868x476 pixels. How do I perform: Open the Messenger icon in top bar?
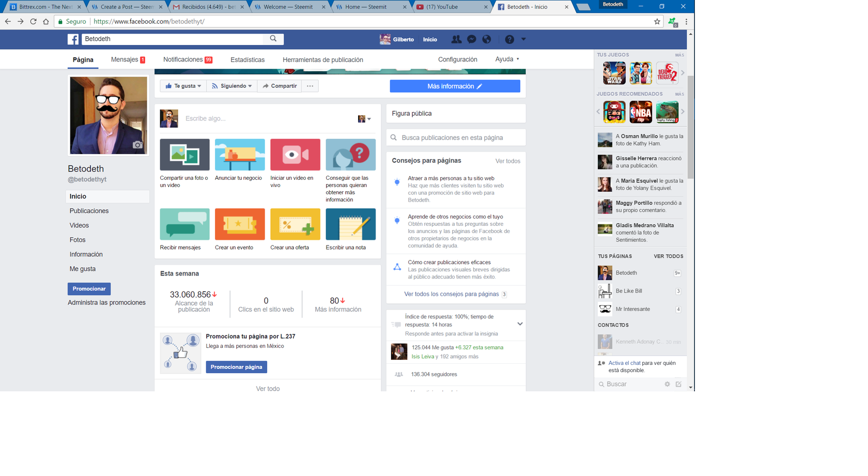tap(472, 39)
